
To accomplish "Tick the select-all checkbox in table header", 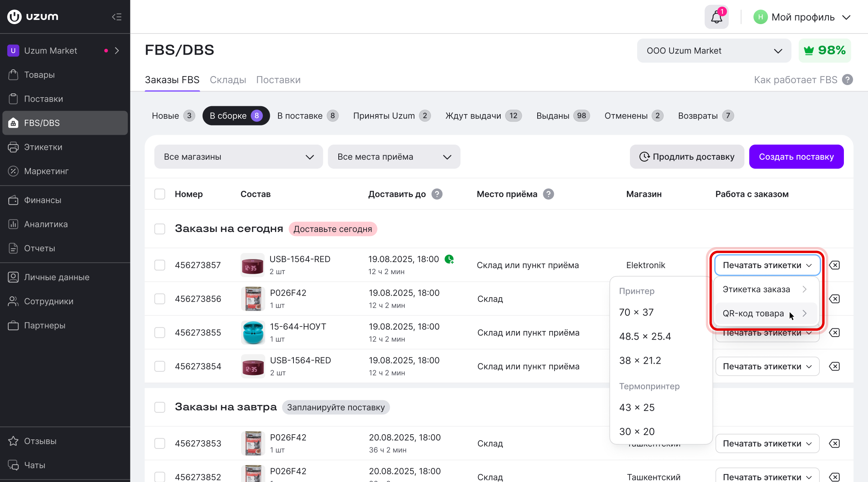I will (160, 194).
